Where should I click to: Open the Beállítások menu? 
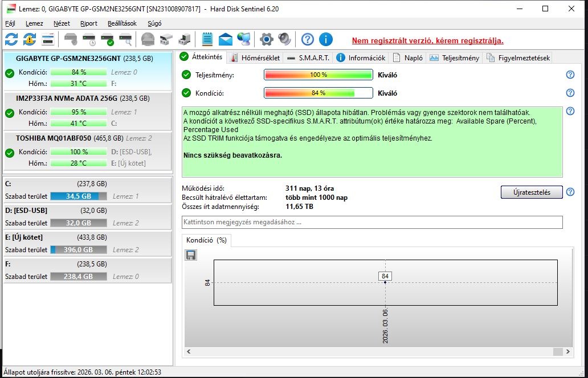122,23
